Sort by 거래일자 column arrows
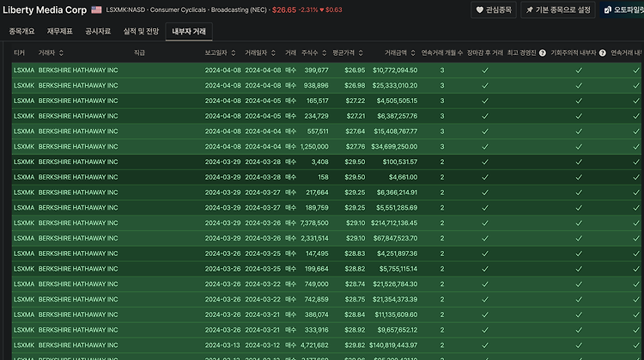 click(273, 52)
